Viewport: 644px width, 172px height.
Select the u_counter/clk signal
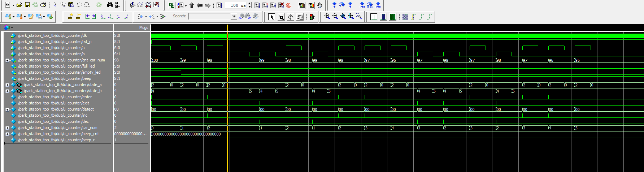click(x=52, y=35)
